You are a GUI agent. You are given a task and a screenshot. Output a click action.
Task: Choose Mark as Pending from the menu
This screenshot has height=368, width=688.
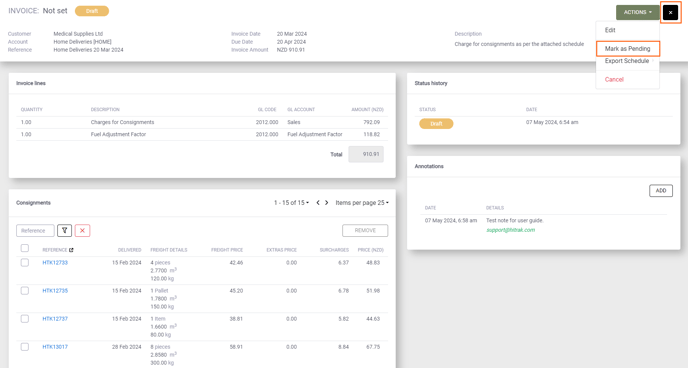tap(627, 49)
